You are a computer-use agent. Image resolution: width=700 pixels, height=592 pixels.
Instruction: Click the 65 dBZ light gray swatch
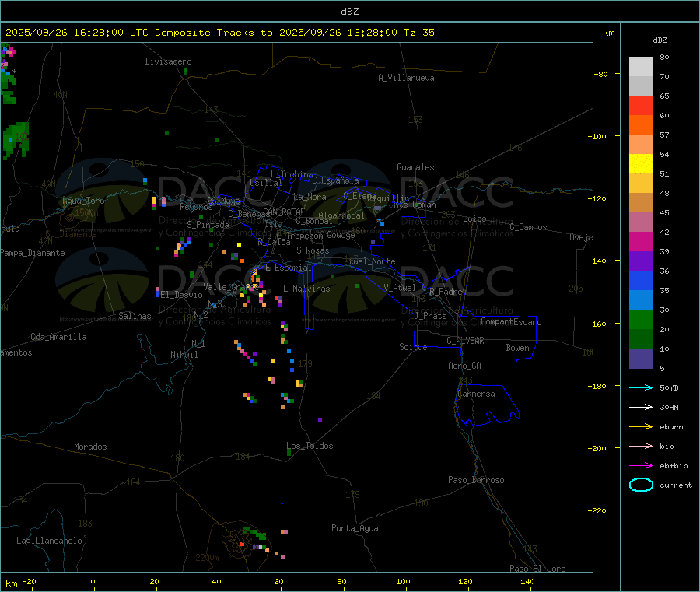pos(641,86)
